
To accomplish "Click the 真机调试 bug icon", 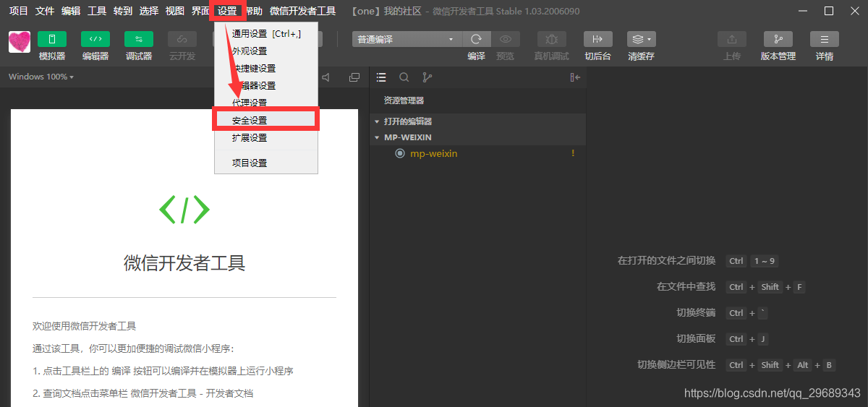I will [552, 39].
